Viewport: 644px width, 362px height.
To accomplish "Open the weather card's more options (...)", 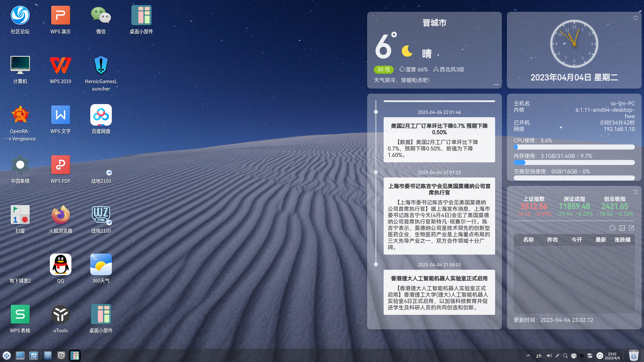I will [x=496, y=85].
